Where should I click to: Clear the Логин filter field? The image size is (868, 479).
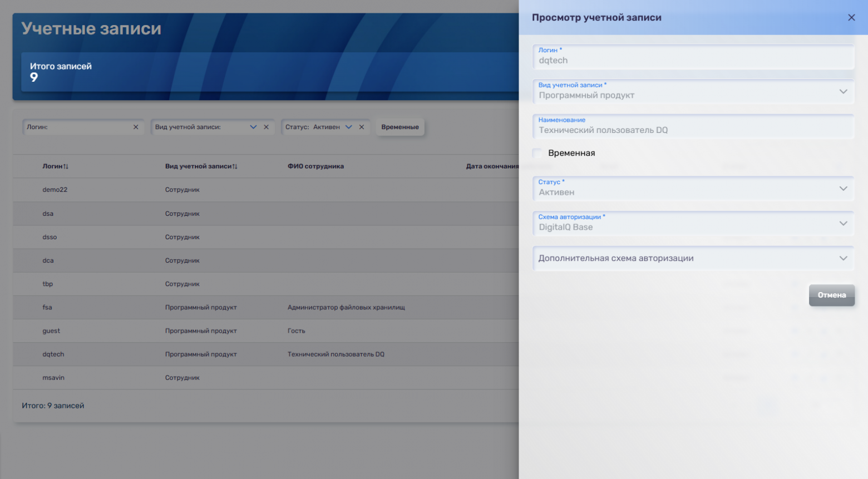click(136, 127)
